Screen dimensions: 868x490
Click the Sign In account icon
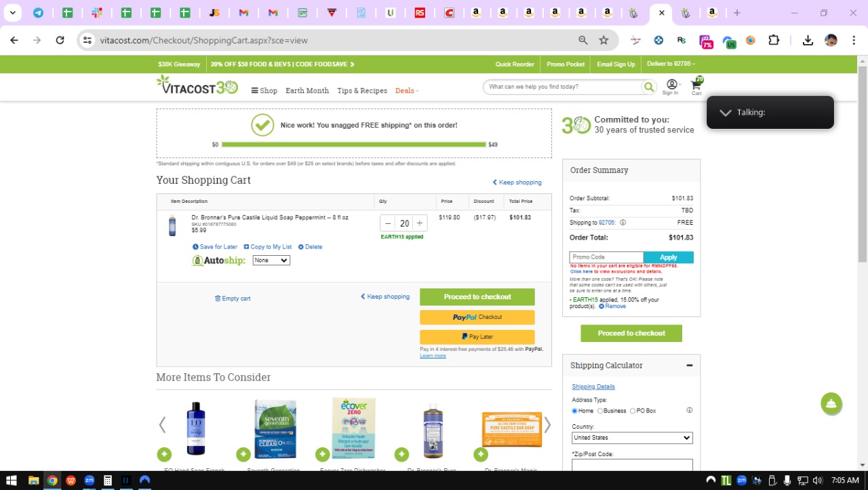pos(671,86)
